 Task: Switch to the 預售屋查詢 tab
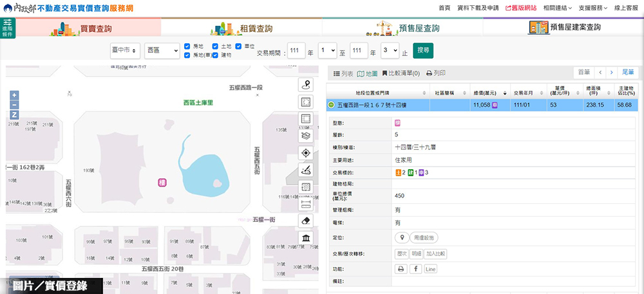point(402,28)
